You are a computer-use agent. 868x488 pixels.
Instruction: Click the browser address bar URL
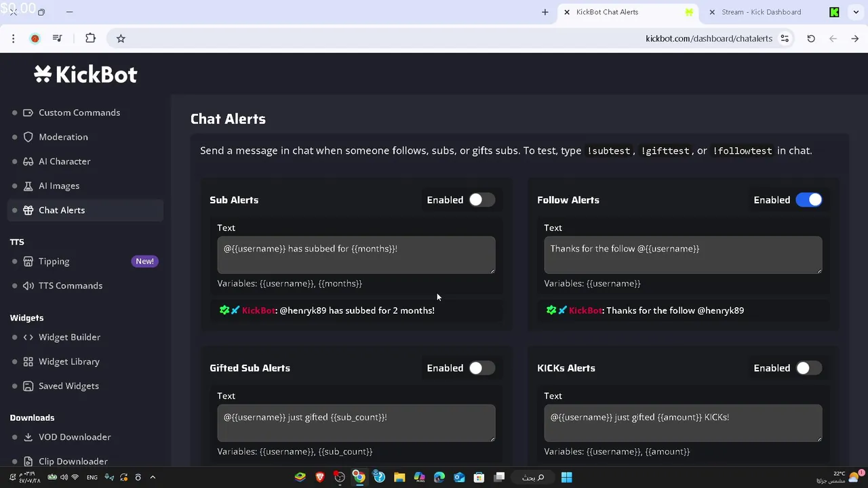point(709,39)
